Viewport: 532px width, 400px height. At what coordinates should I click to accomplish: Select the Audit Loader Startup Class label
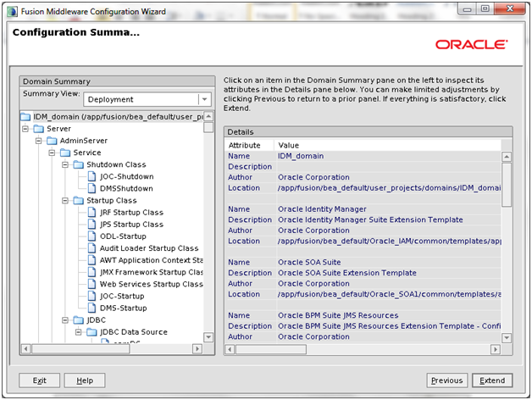pyautogui.click(x=149, y=248)
